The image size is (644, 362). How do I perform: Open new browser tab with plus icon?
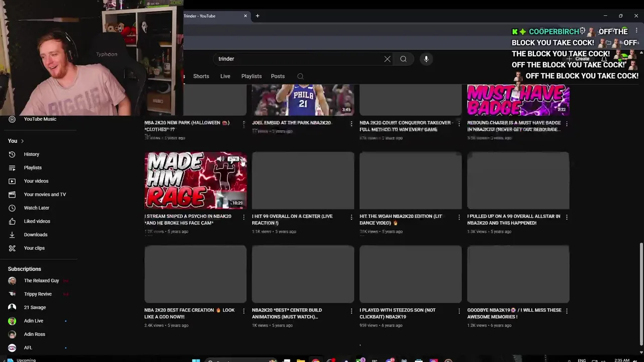coord(258,16)
